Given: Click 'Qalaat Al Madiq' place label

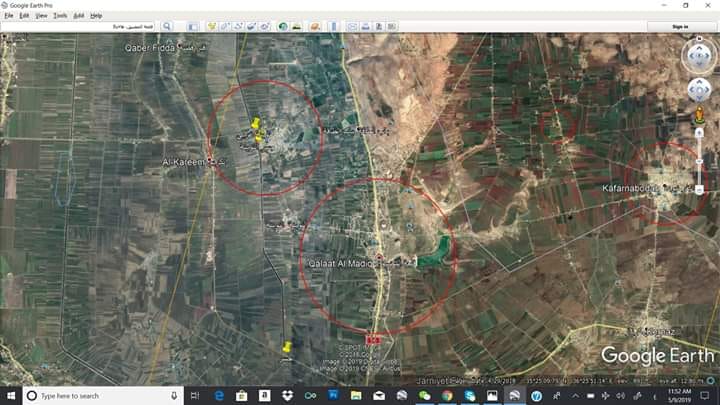Looking at the screenshot, I should coord(342,264).
